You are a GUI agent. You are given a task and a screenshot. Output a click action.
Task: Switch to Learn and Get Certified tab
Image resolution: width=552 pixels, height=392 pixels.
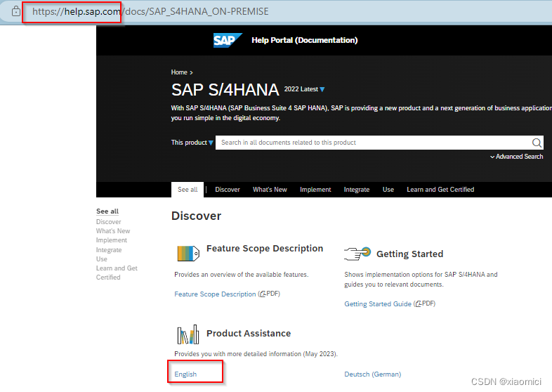click(x=440, y=190)
